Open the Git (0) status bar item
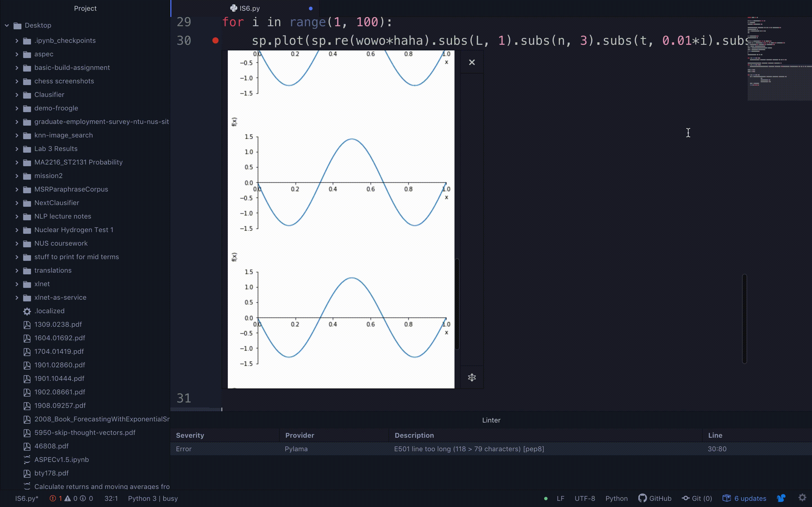The width and height of the screenshot is (812, 507). point(697,498)
